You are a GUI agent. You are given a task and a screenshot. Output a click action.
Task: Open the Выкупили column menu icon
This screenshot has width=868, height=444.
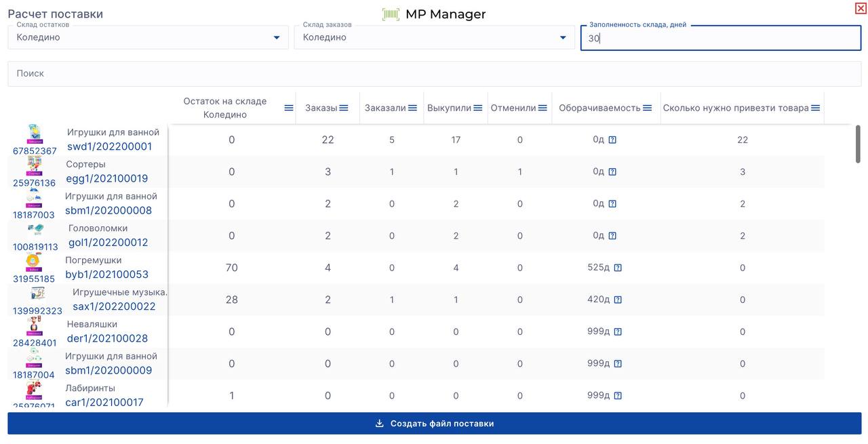pyautogui.click(x=478, y=108)
